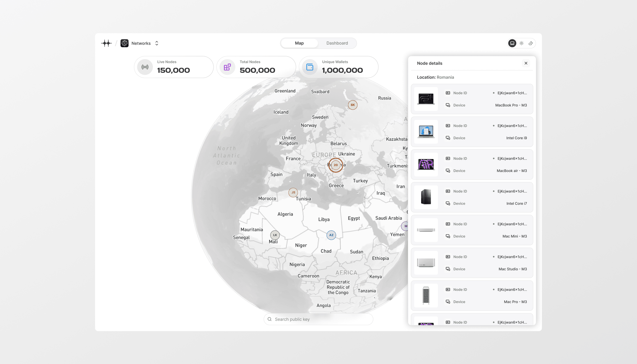Click the "Intel Core i7" device text
This screenshot has height=364, width=637.
click(516, 204)
